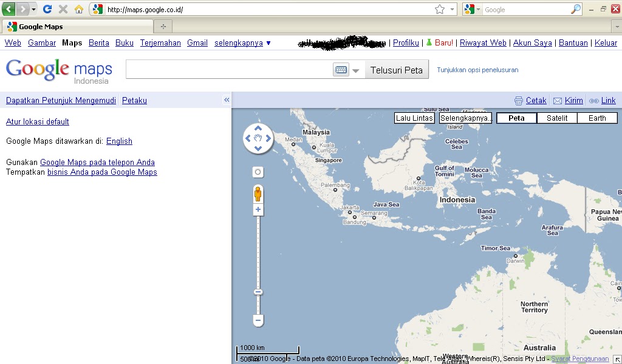Expand the selengkapnya dropdown menu
Image resolution: width=622 pixels, height=364 pixels.
242,43
